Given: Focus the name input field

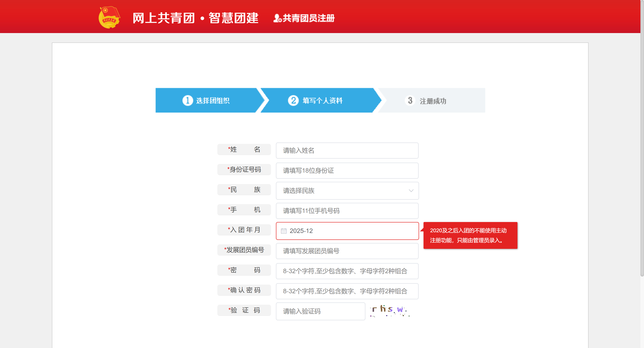Looking at the screenshot, I should pyautogui.click(x=347, y=151).
